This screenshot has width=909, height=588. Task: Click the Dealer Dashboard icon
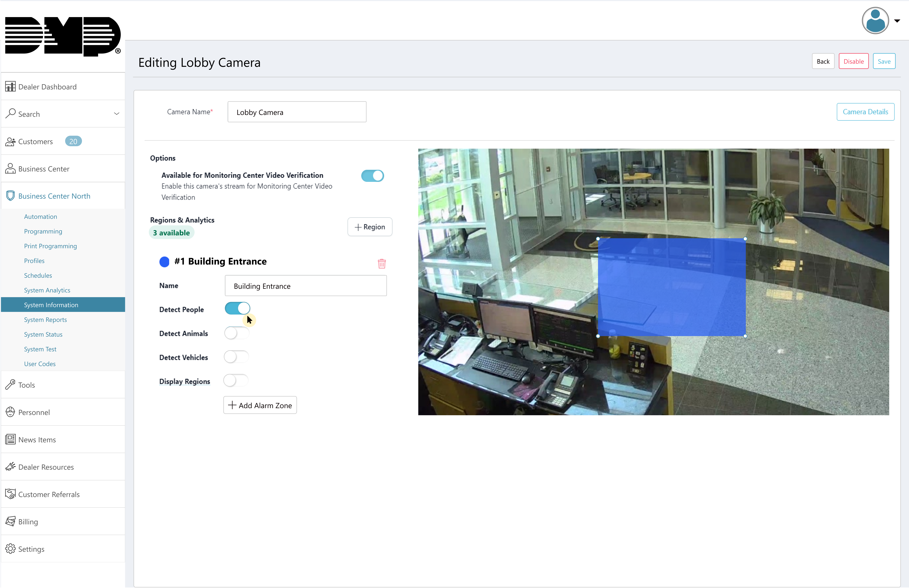[x=10, y=86]
